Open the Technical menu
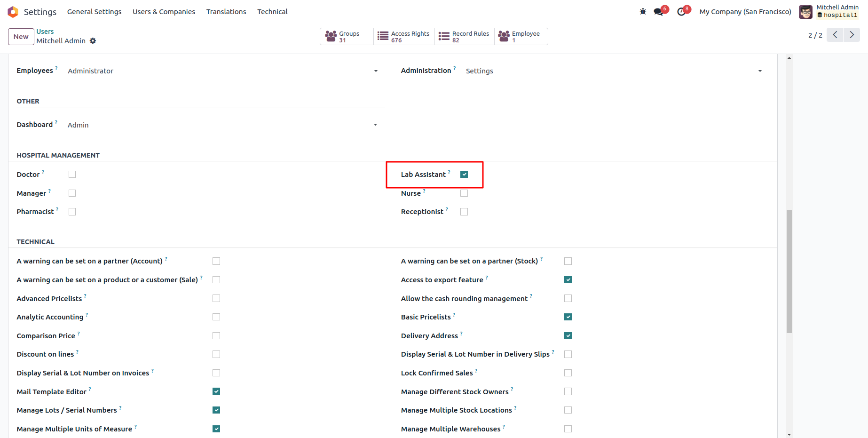This screenshot has width=868, height=438. [x=272, y=12]
